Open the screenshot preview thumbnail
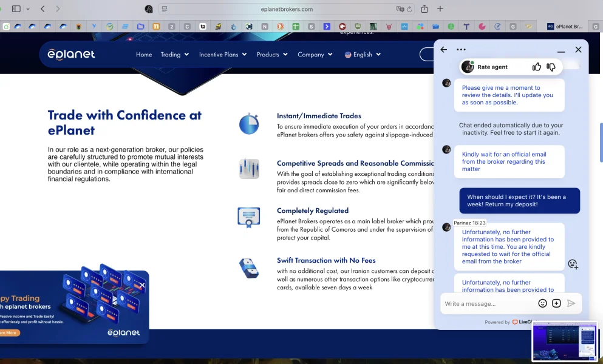This screenshot has height=364, width=603. [564, 342]
